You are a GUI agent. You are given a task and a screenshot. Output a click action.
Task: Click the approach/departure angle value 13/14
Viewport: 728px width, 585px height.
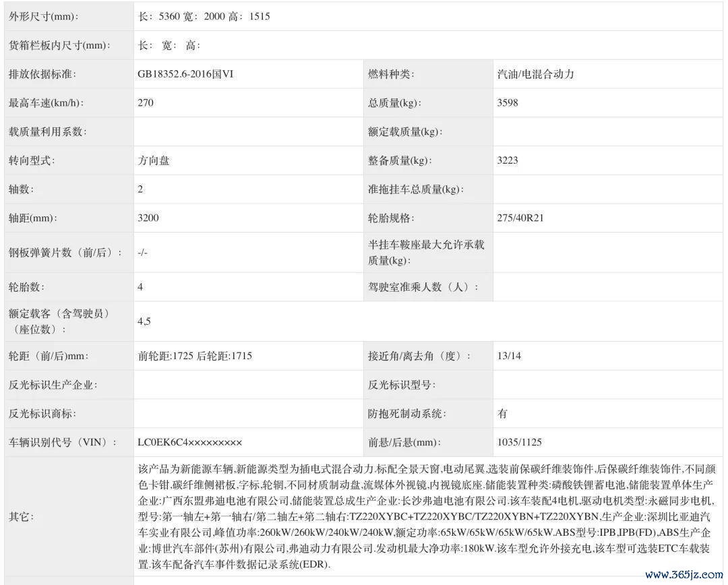[x=509, y=356]
